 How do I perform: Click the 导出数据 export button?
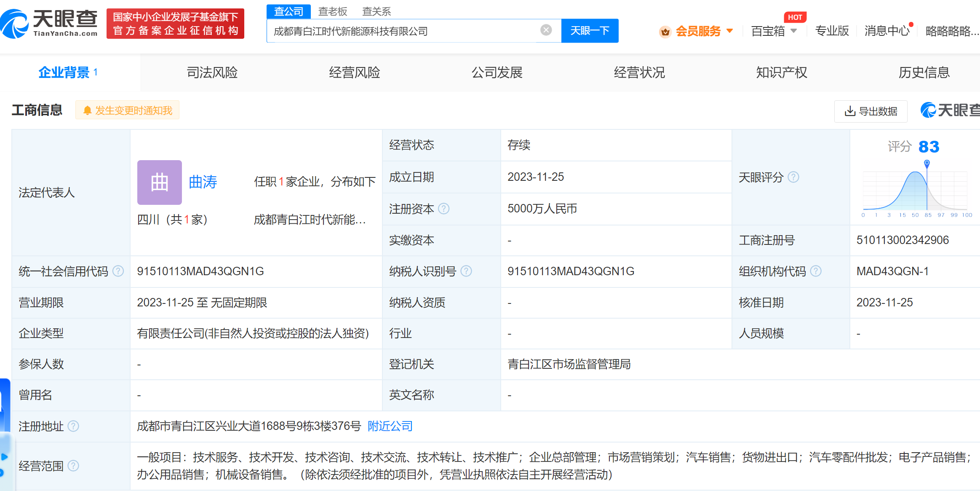pyautogui.click(x=871, y=111)
